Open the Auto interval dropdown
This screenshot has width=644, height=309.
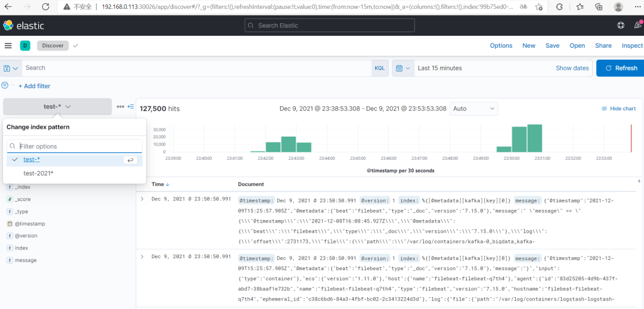click(474, 109)
